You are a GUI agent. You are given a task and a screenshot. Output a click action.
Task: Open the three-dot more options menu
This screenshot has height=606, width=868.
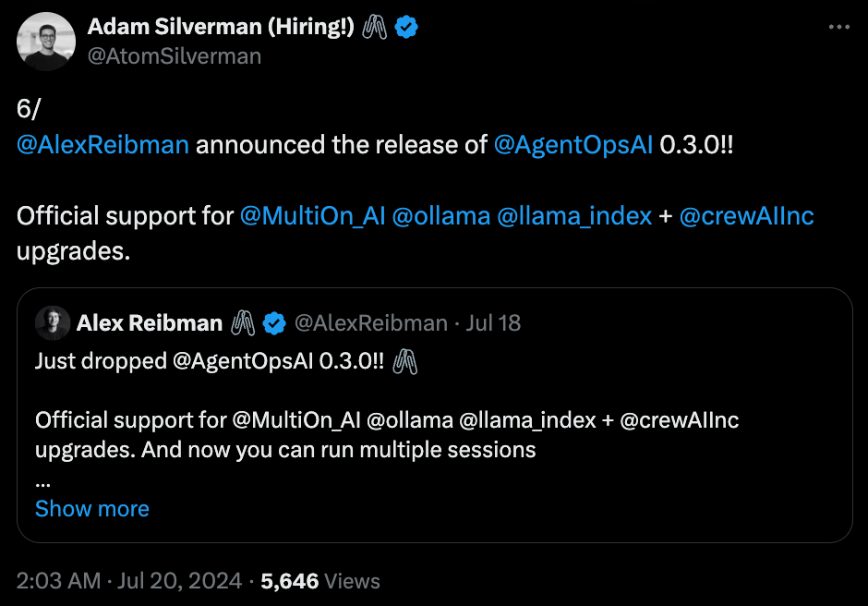click(838, 27)
